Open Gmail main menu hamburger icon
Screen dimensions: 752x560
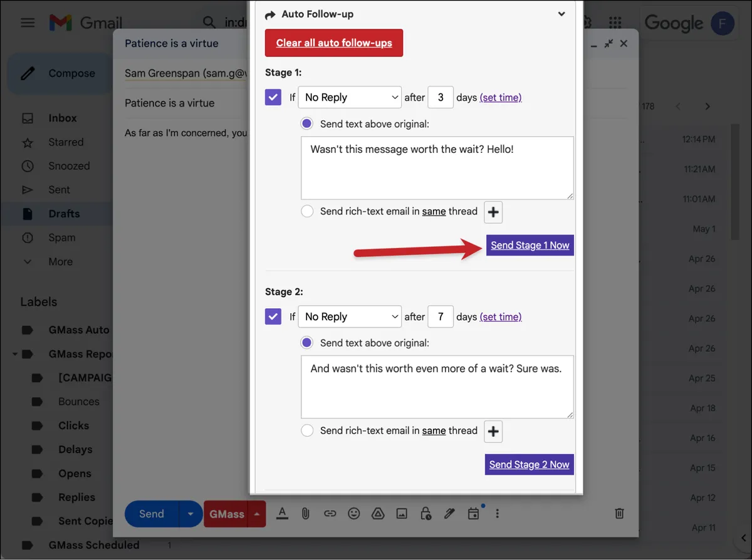point(28,23)
